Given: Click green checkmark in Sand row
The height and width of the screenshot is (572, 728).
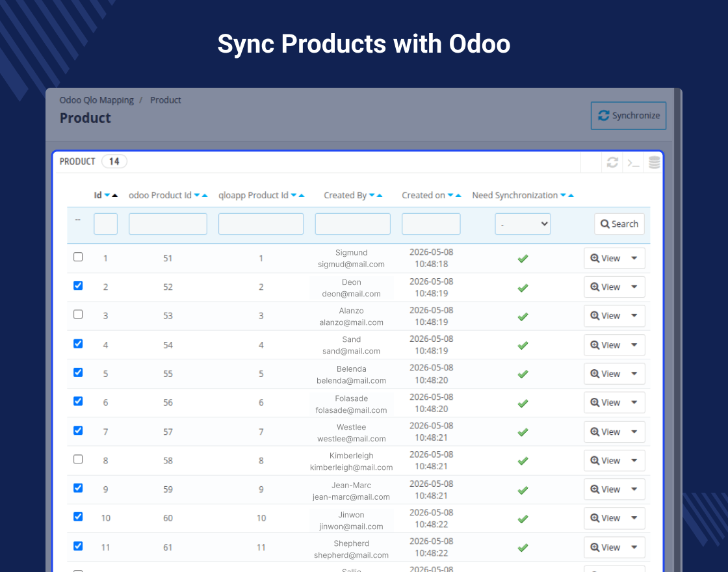Looking at the screenshot, I should 523,345.
